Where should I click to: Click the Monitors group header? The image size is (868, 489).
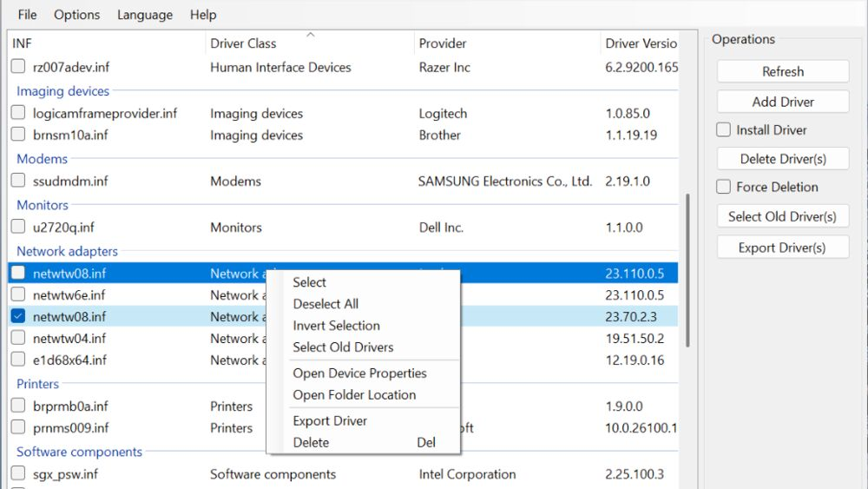pyautogui.click(x=43, y=205)
